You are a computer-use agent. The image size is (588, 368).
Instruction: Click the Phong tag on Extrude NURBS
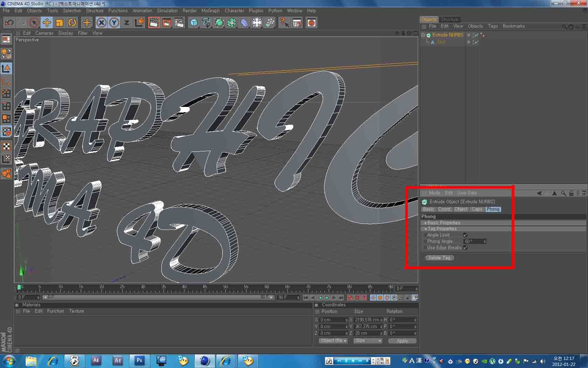coord(482,35)
